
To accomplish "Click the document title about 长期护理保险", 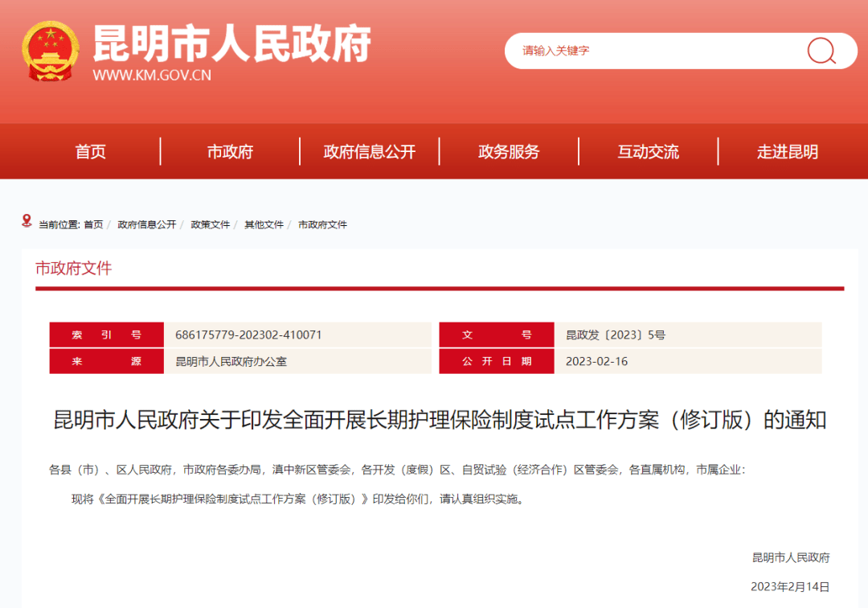I will [440, 420].
